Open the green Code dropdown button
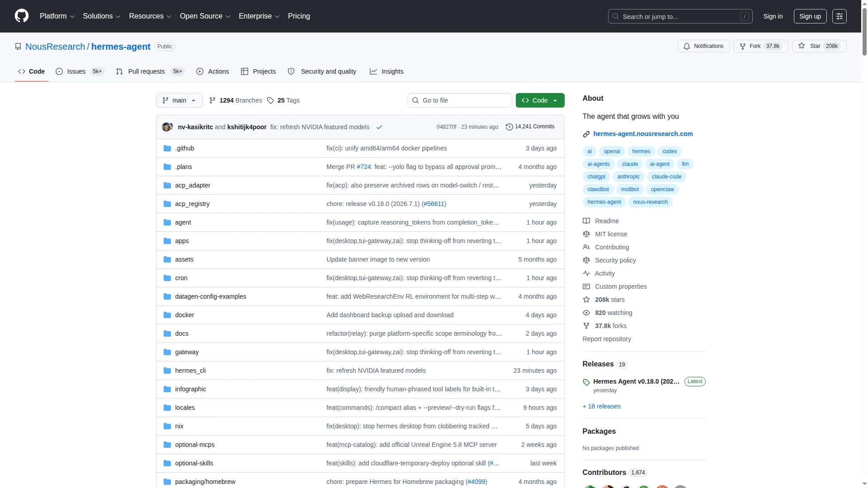 540,100
